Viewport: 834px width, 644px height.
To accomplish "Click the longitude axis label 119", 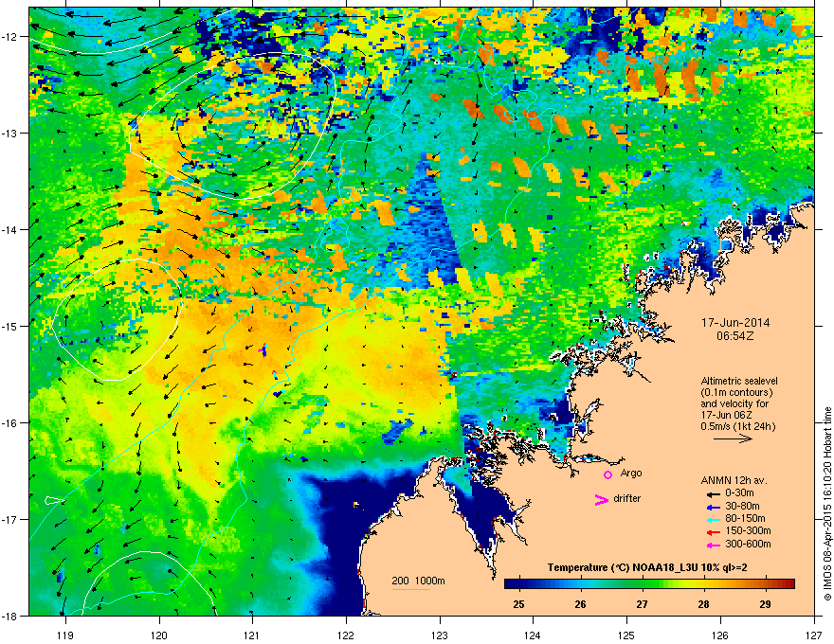I will click(65, 635).
